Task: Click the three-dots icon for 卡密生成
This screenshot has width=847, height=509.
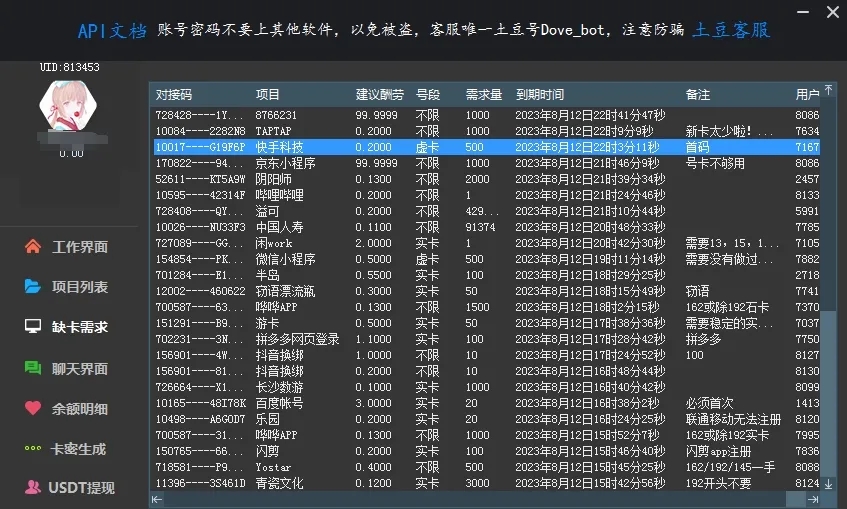Action: (x=32, y=449)
